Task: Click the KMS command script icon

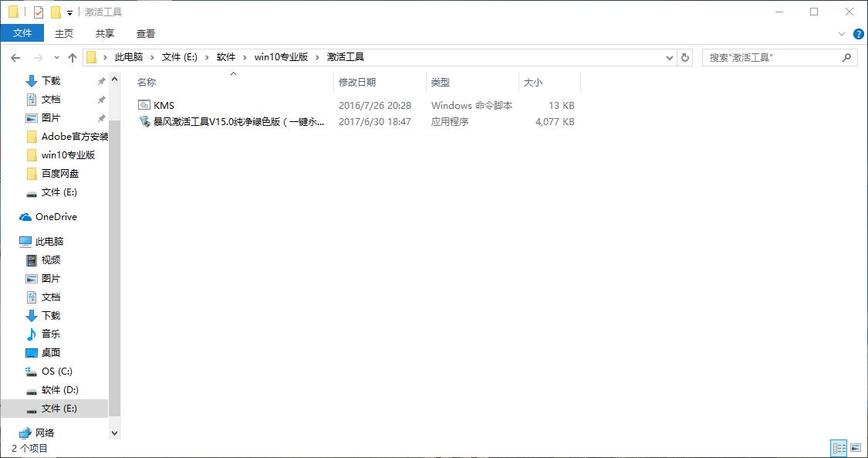Action: 144,104
